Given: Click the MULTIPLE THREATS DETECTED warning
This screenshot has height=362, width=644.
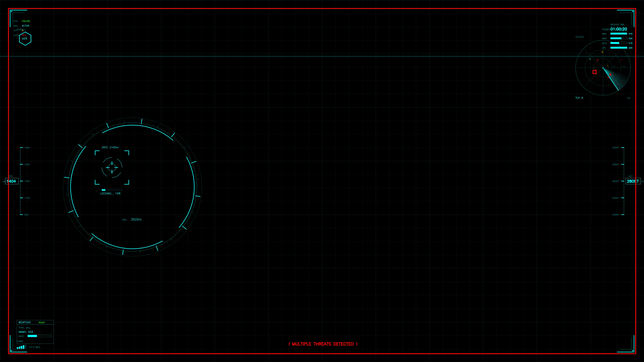Looking at the screenshot, I should 323,344.
